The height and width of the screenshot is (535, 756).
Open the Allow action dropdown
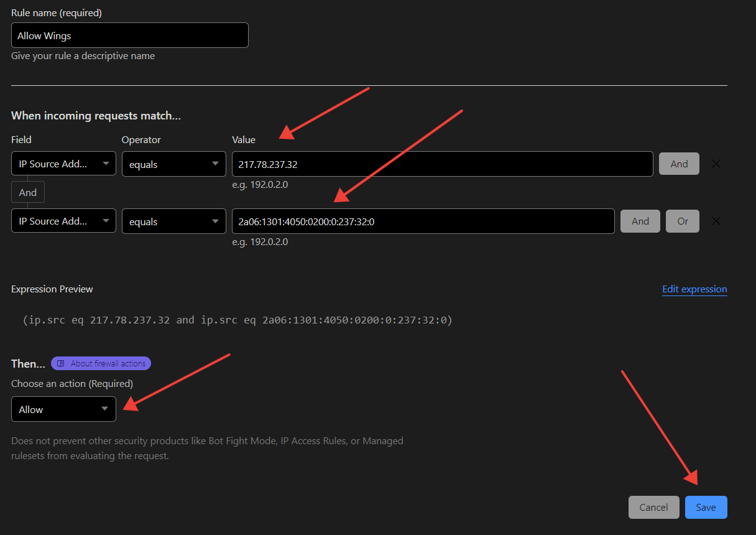(63, 409)
